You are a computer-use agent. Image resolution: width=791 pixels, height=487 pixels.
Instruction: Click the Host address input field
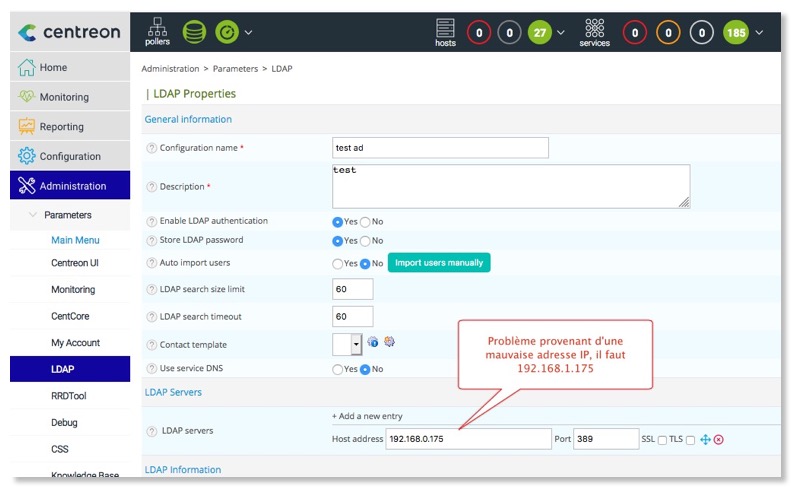(x=467, y=440)
